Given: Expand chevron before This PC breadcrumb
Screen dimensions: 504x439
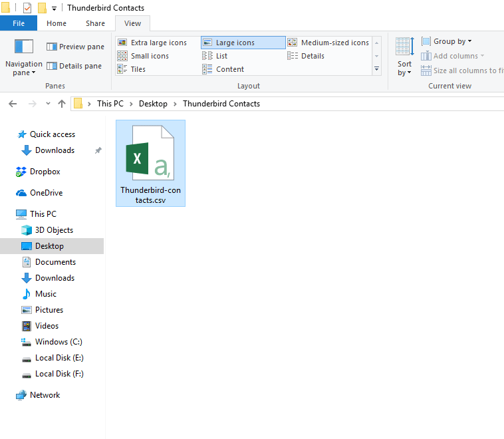Looking at the screenshot, I should [89, 104].
